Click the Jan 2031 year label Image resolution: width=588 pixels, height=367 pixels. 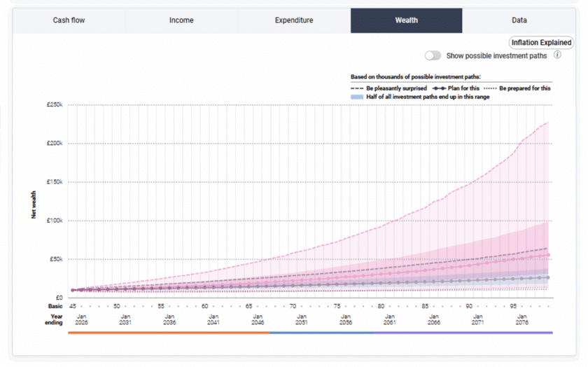pos(125,319)
